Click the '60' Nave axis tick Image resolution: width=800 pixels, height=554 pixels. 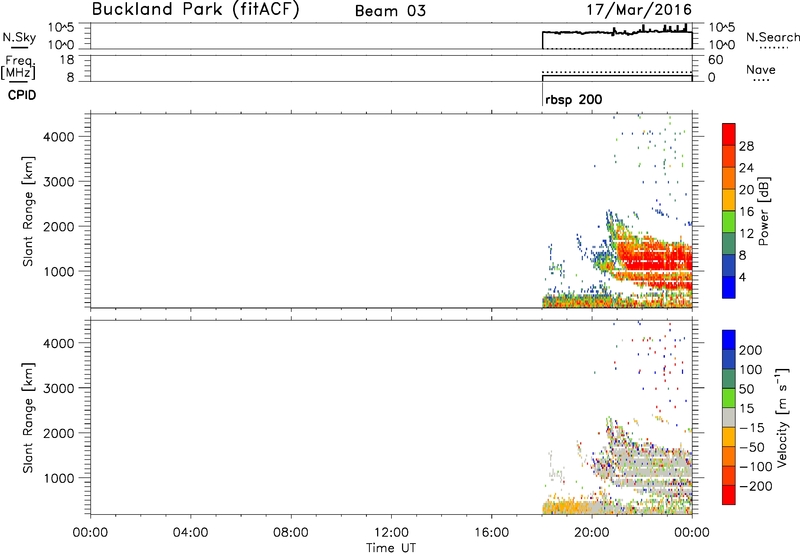[x=715, y=60]
